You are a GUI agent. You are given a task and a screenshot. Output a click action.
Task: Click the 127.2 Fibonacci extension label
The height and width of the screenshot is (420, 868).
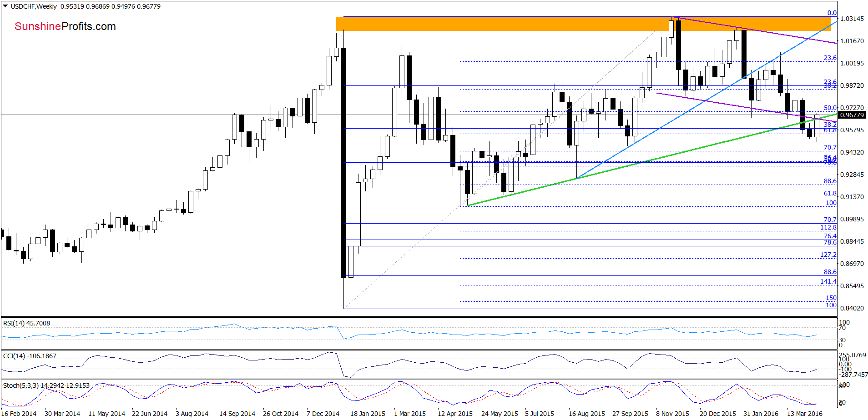click(x=828, y=255)
